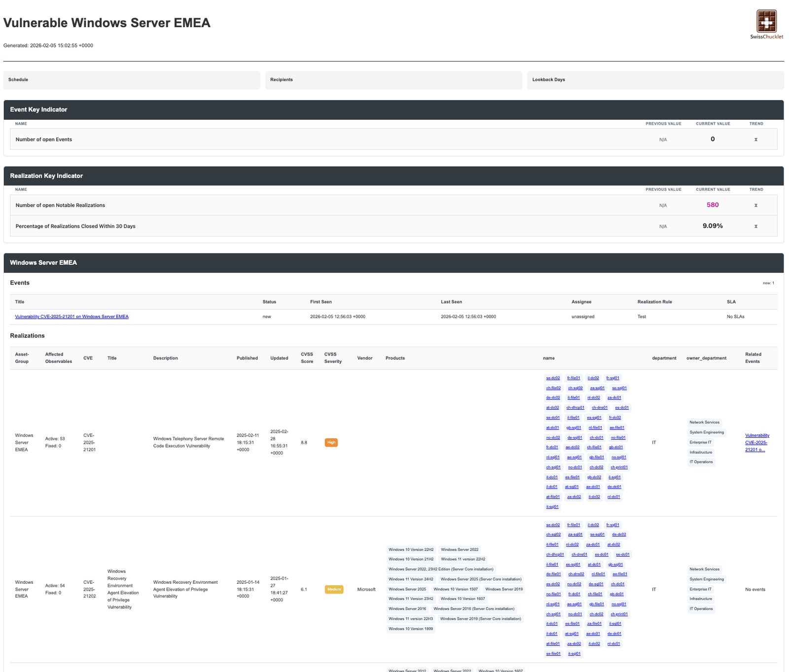Click the trend icon next to 9.09% value
Viewport: 789px width, 672px height.
pos(756,226)
